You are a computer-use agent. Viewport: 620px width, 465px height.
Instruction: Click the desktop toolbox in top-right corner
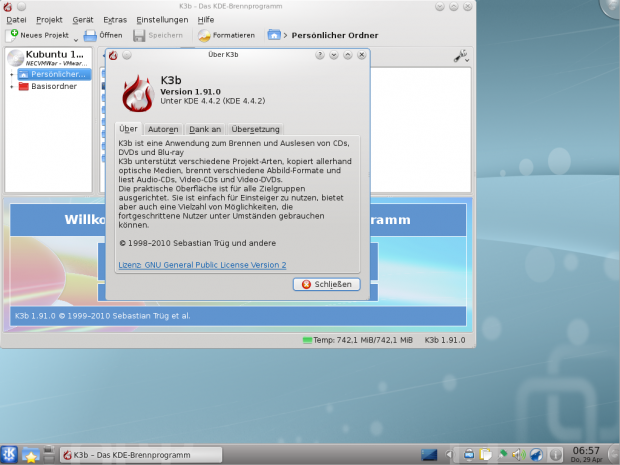pyautogui.click(x=611, y=7)
